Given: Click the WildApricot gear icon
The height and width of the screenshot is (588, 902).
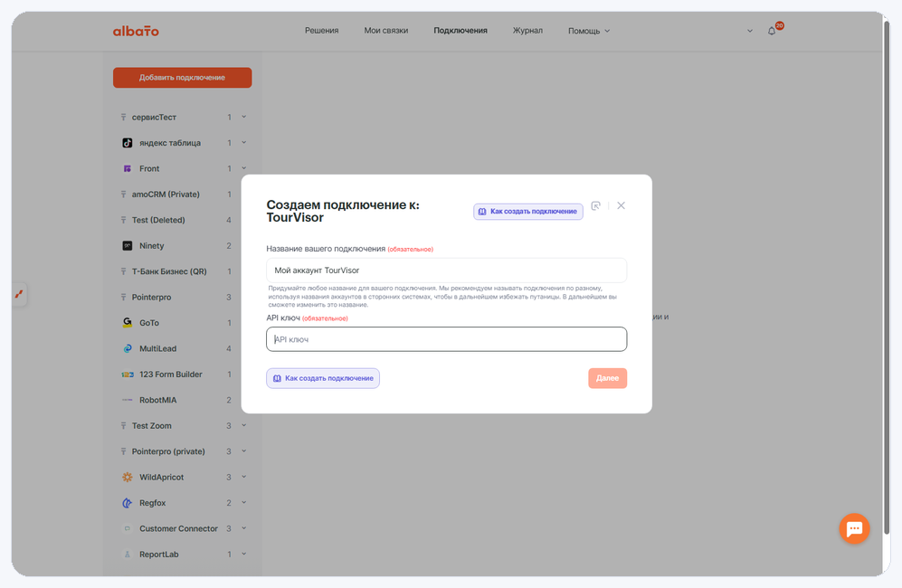Looking at the screenshot, I should 128,477.
